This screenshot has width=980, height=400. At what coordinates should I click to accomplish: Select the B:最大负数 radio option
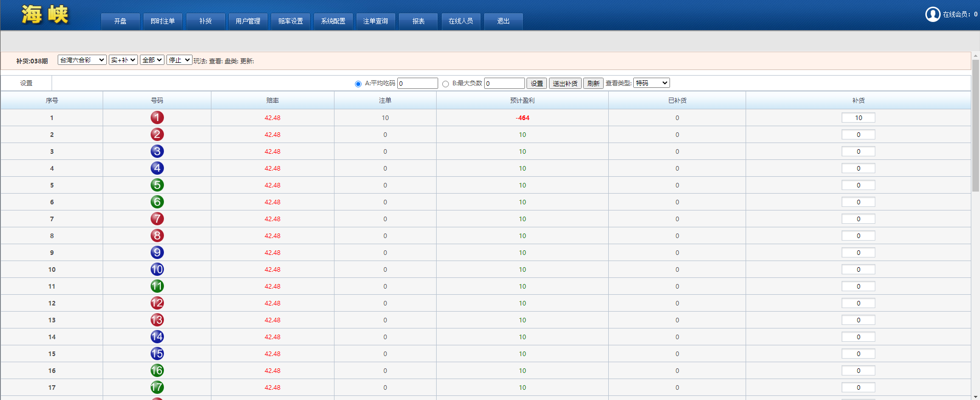pos(445,84)
